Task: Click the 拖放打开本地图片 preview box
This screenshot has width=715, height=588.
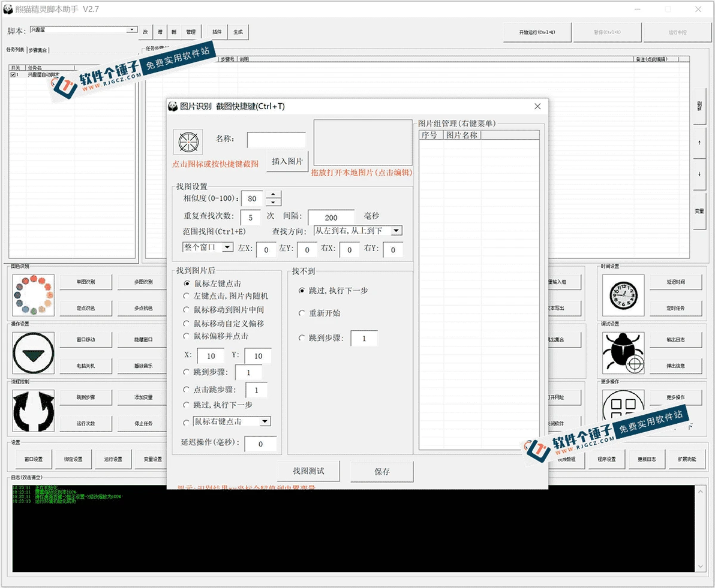Action: coord(363,143)
